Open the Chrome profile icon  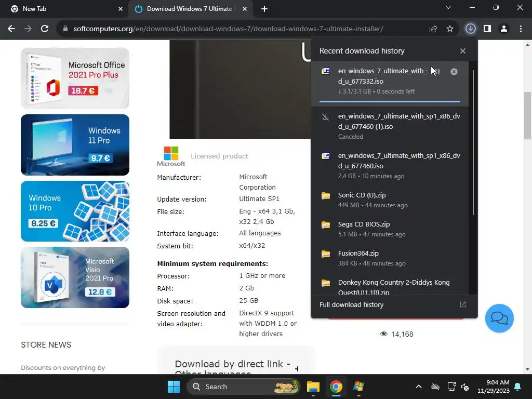pyautogui.click(x=504, y=29)
